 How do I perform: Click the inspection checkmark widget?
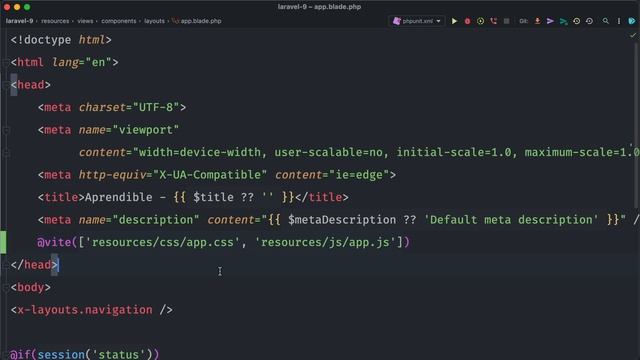point(633,36)
